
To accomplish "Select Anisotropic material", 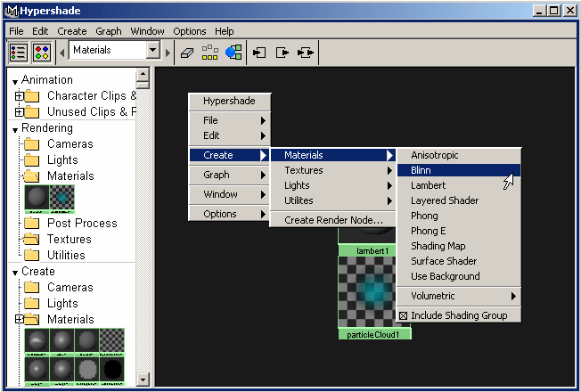I will click(x=459, y=155).
